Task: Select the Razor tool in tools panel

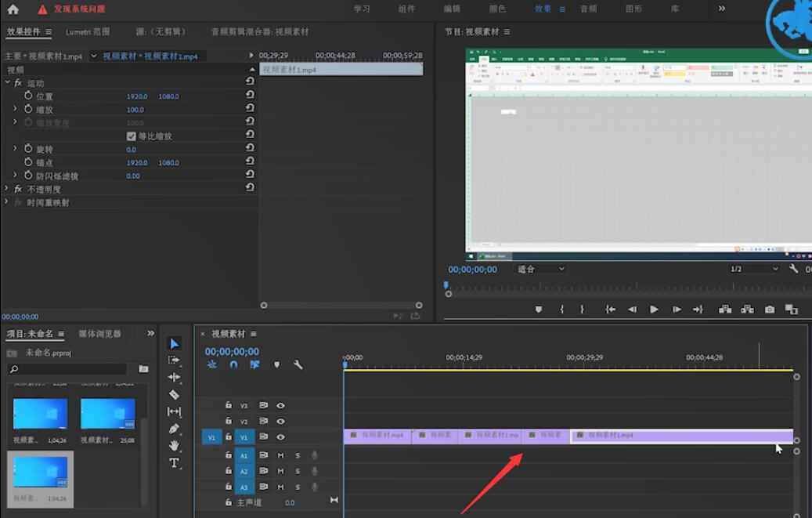Action: click(174, 395)
